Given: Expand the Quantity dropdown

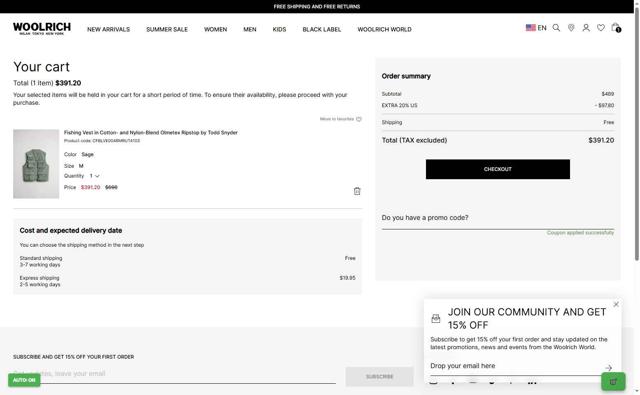Looking at the screenshot, I should [95, 176].
